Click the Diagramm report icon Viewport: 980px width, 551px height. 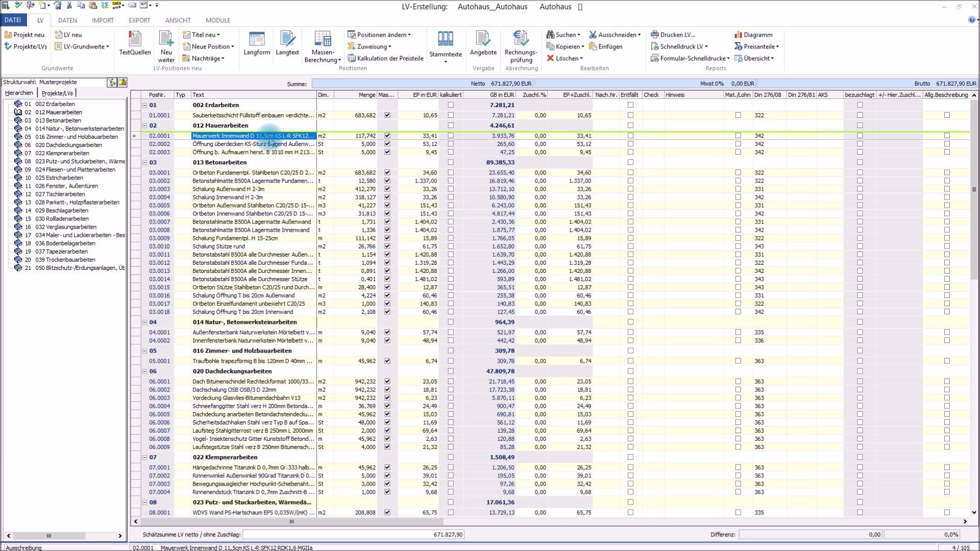753,35
